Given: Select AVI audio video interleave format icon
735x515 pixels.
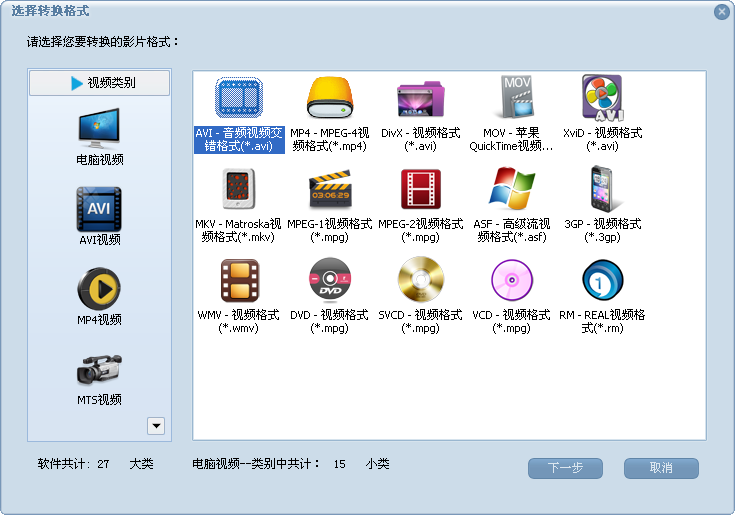Looking at the screenshot, I should [239, 99].
